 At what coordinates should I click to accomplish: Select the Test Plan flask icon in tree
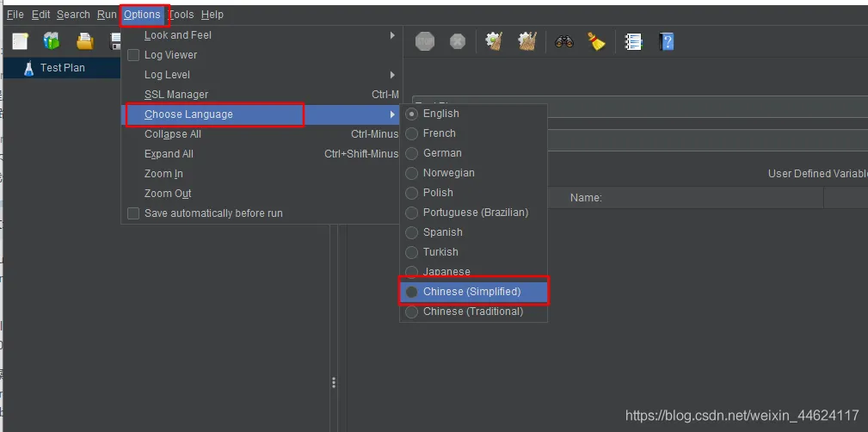[x=28, y=68]
